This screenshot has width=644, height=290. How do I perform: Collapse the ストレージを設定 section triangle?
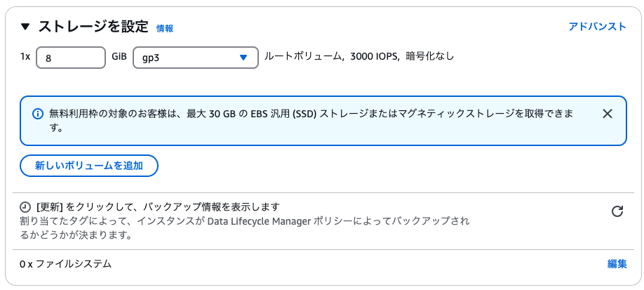coord(25,27)
